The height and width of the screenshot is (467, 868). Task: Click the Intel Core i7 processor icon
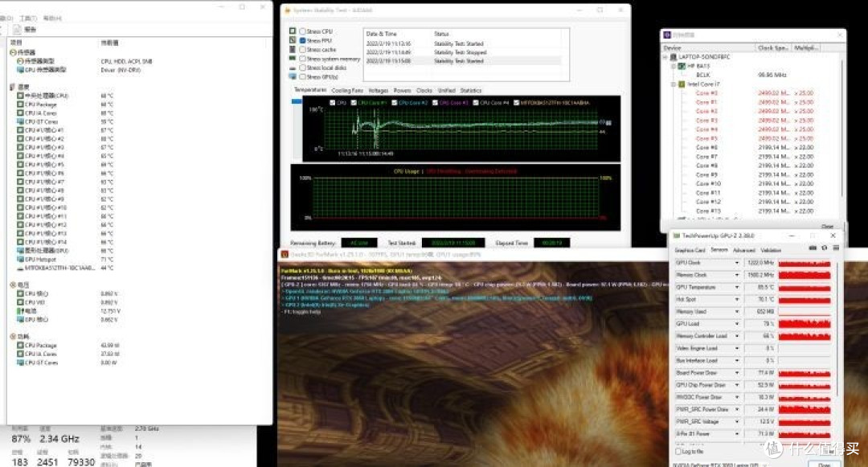pyautogui.click(x=682, y=84)
